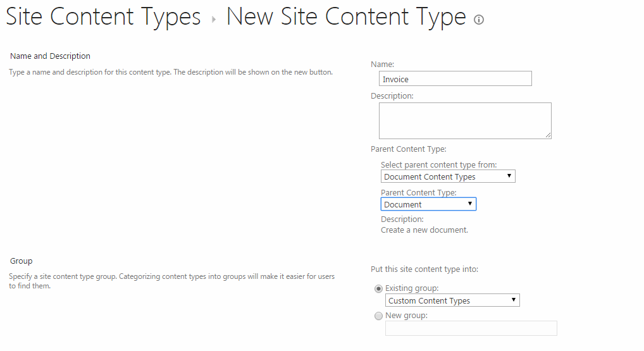
Task: Click the info icon beside the page title
Action: click(479, 20)
